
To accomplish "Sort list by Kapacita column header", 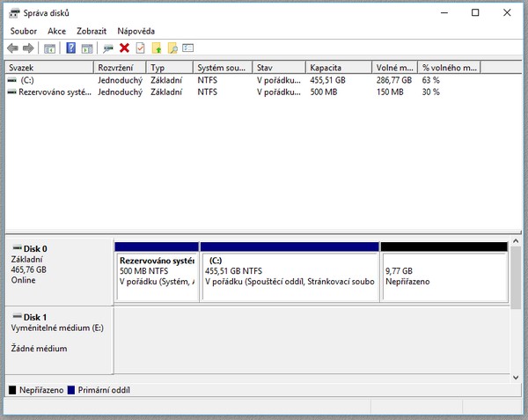I will pos(337,68).
